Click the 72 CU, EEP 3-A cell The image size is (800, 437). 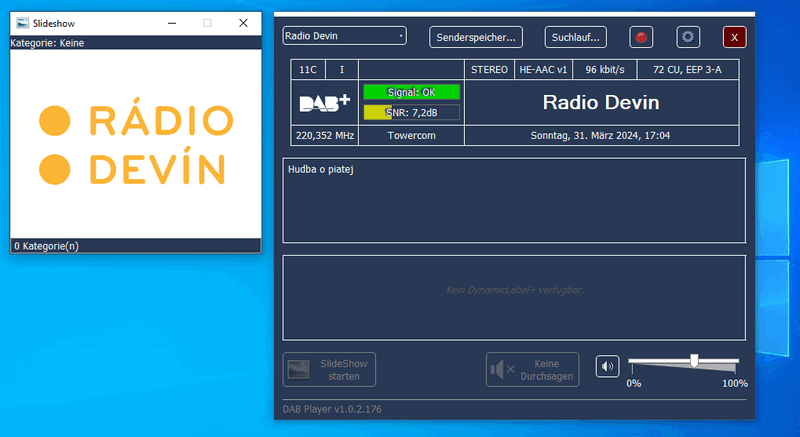[687, 70]
